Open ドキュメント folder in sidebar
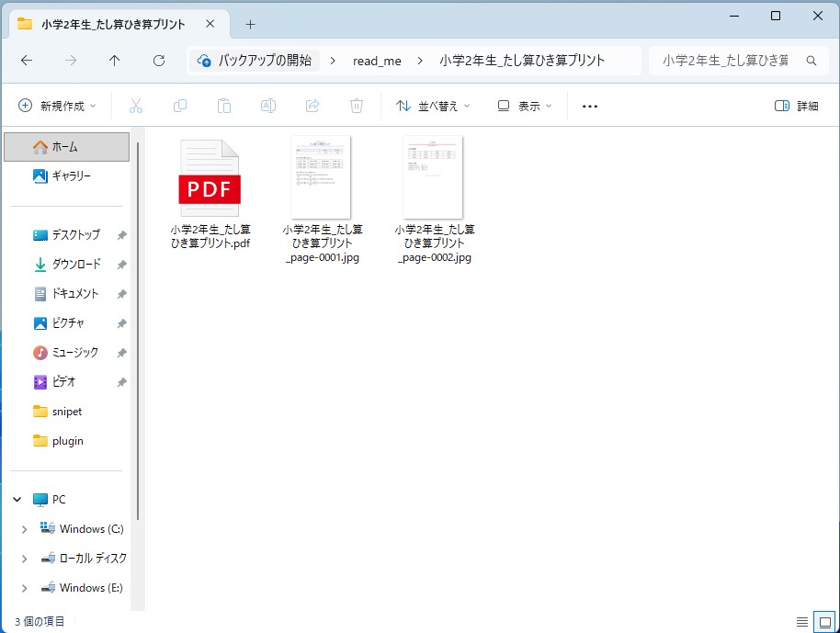840x633 pixels. (x=66, y=294)
